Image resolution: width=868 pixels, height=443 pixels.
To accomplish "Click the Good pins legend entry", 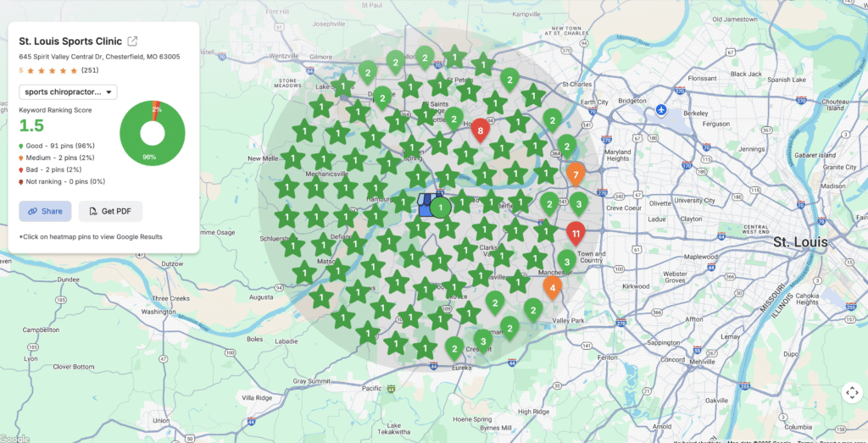I will [x=58, y=146].
